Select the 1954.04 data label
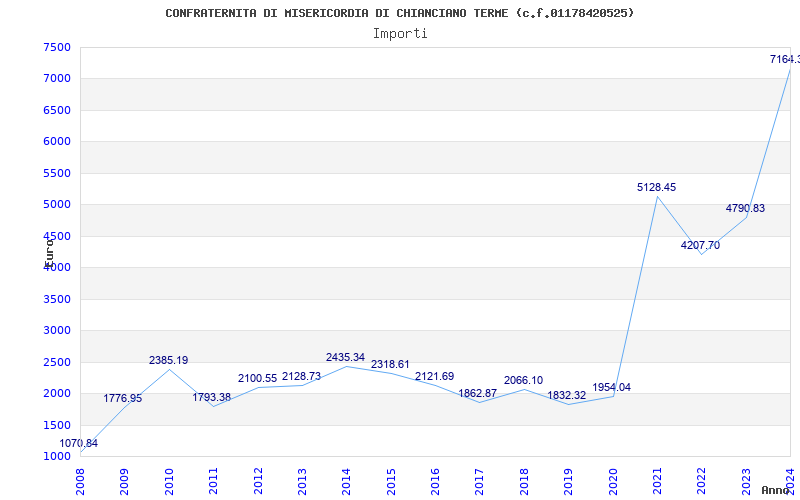Screen dimensions: 800x500 (x=612, y=387)
